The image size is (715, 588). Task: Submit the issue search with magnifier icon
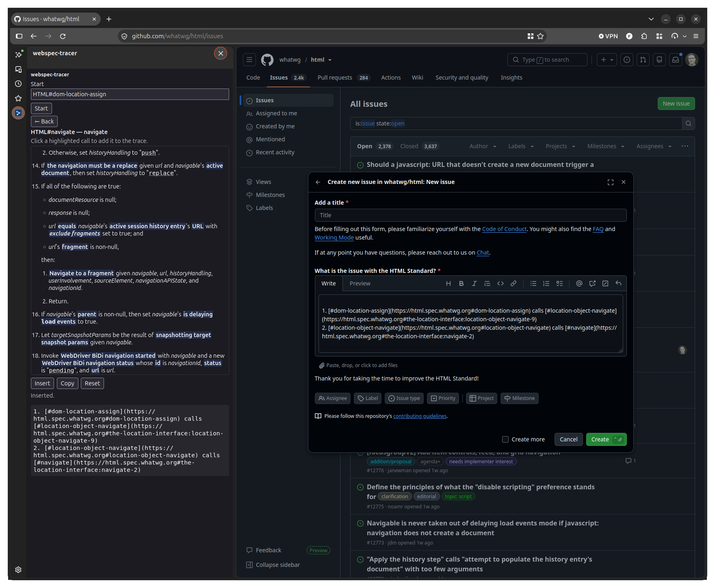click(688, 123)
